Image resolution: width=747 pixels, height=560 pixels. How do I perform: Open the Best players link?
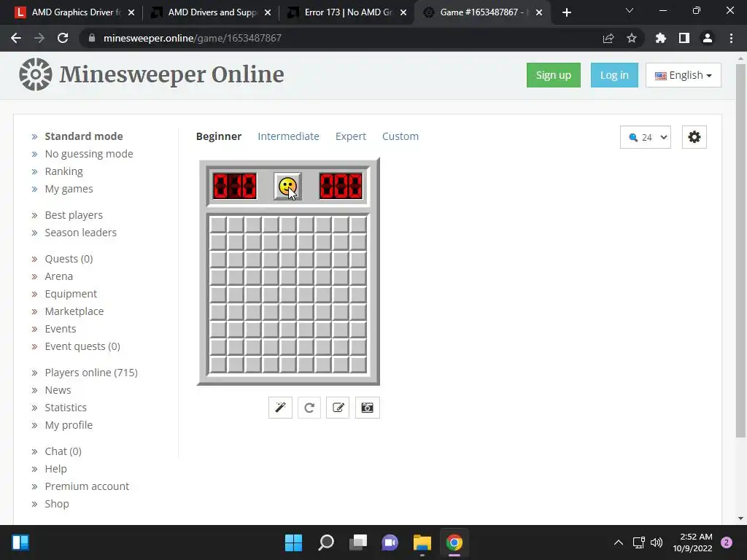tap(74, 215)
